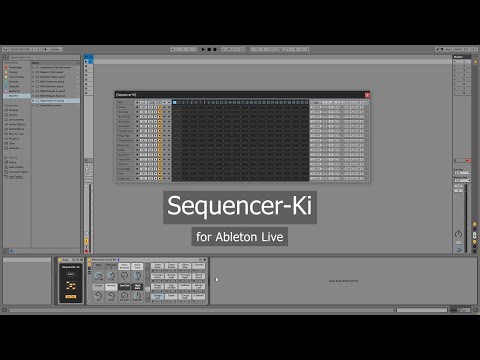The width and height of the screenshot is (480, 360).
Task: Click the Low Cut macro label
Action: (124, 286)
